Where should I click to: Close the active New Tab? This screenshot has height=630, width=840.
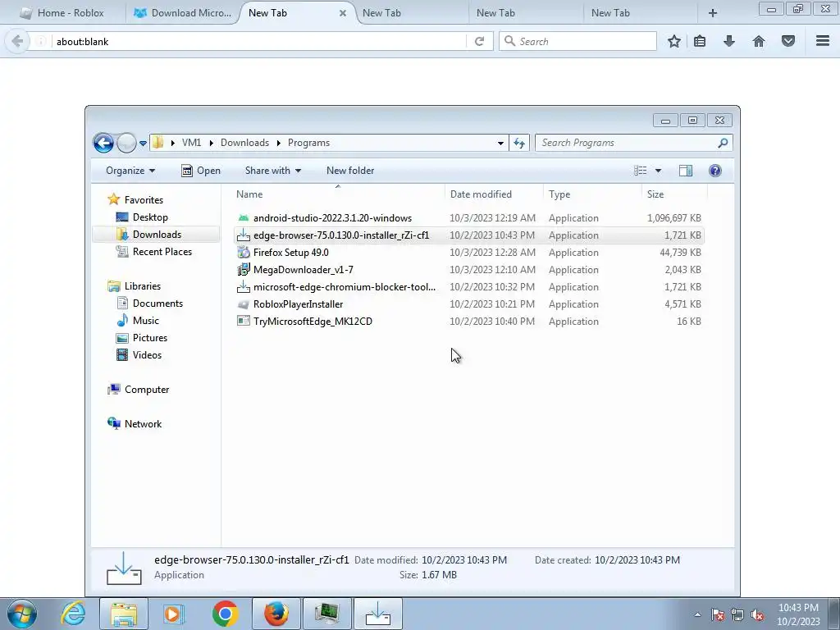(x=343, y=13)
